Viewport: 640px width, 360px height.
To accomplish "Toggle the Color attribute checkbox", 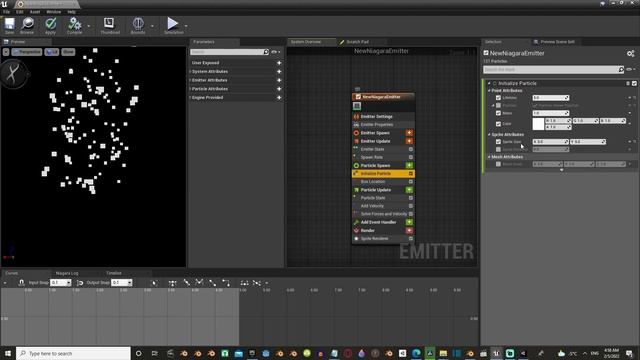I will pyautogui.click(x=498, y=124).
